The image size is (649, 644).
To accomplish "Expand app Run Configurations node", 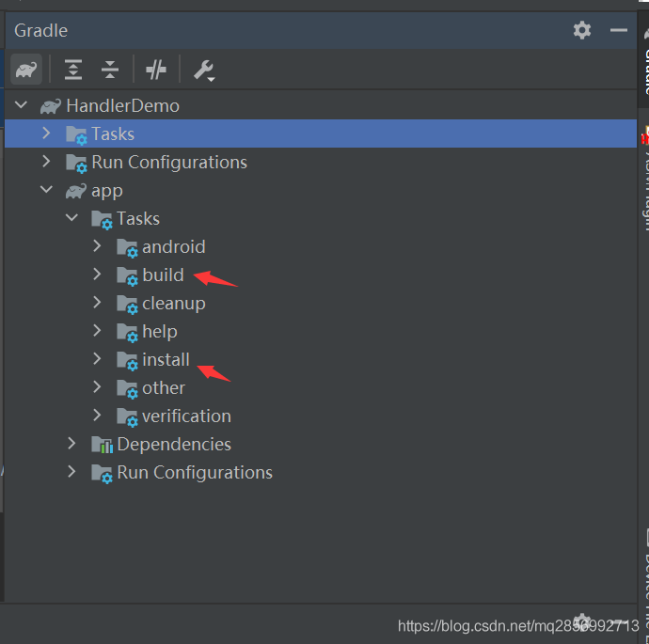I will pyautogui.click(x=71, y=472).
